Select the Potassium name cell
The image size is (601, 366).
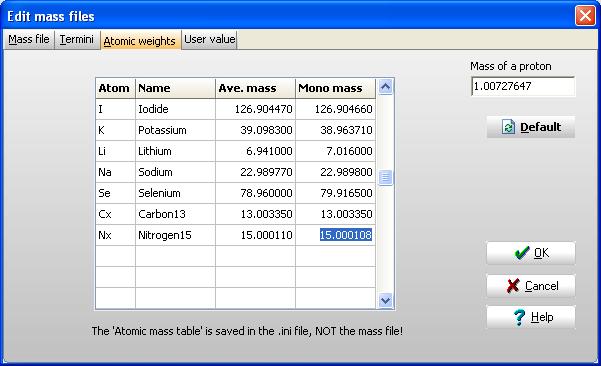[175, 130]
